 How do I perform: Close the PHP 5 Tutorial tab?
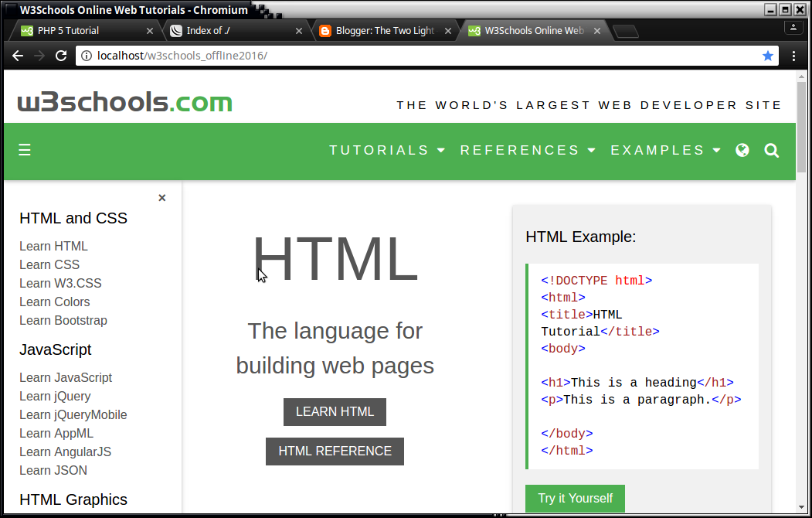[x=150, y=31]
